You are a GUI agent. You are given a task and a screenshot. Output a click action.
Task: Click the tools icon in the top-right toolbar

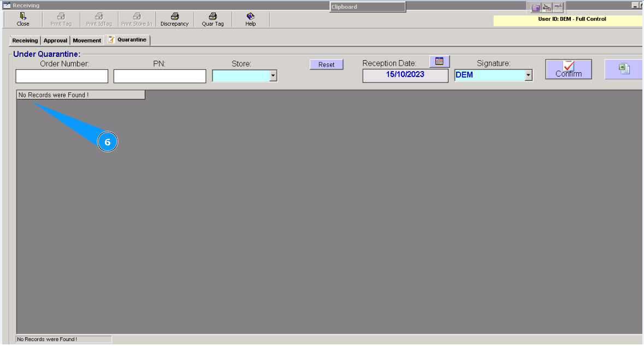point(547,7)
